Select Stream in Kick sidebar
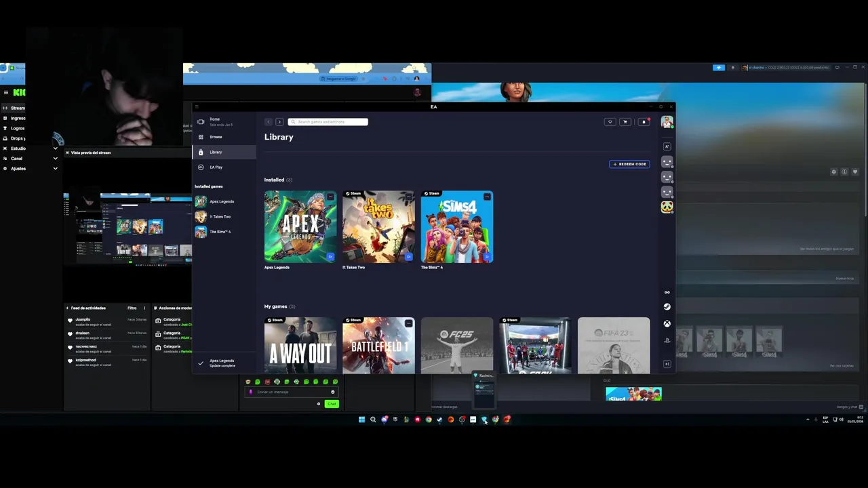 [14, 108]
